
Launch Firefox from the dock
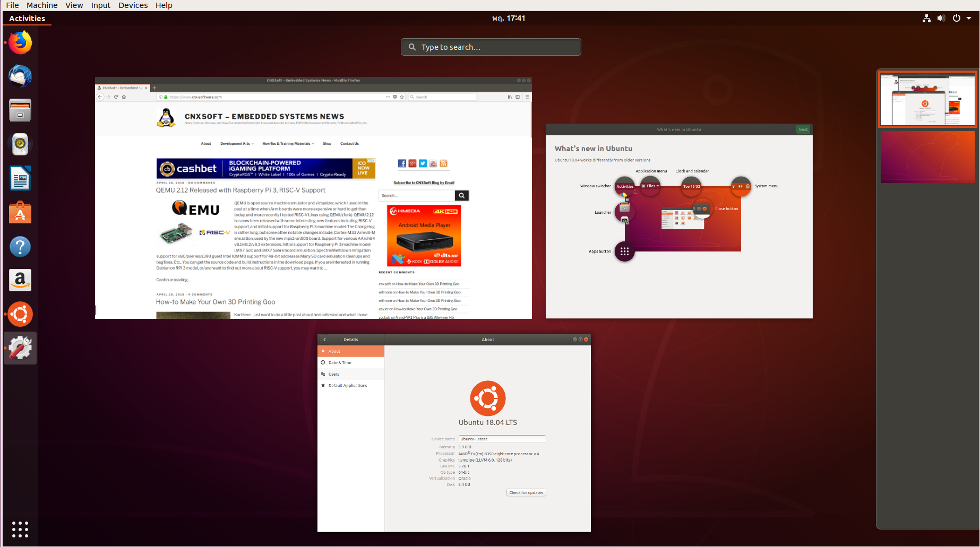(20, 42)
